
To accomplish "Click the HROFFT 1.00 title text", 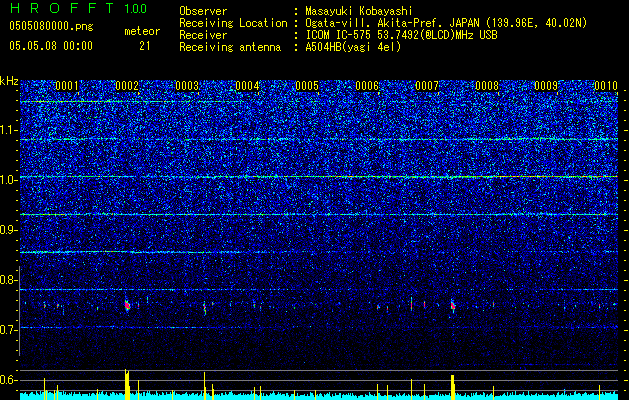I will (78, 8).
